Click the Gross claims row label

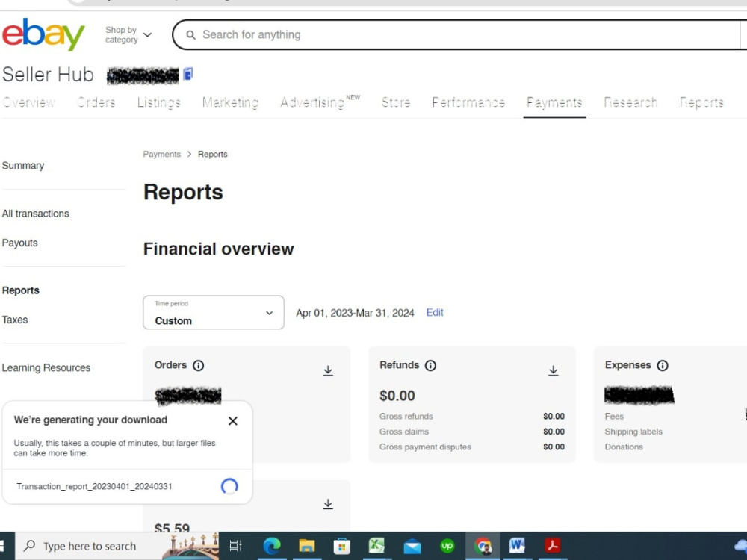coord(404,432)
